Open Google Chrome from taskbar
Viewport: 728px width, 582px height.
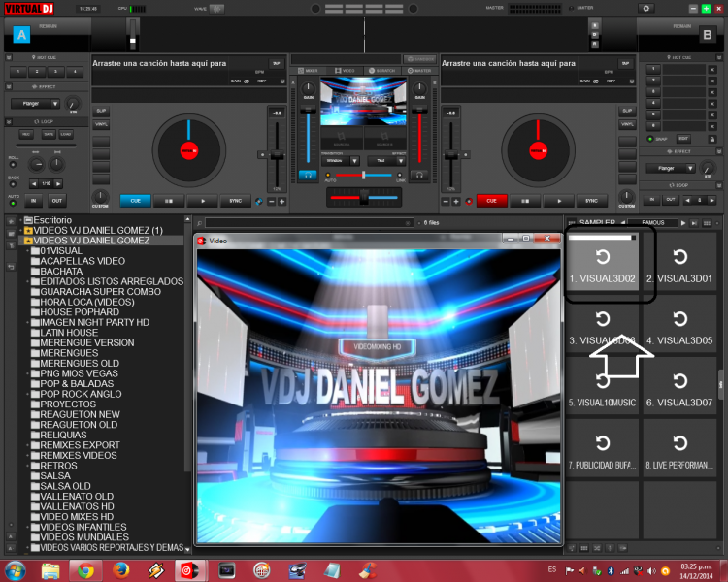click(85, 570)
